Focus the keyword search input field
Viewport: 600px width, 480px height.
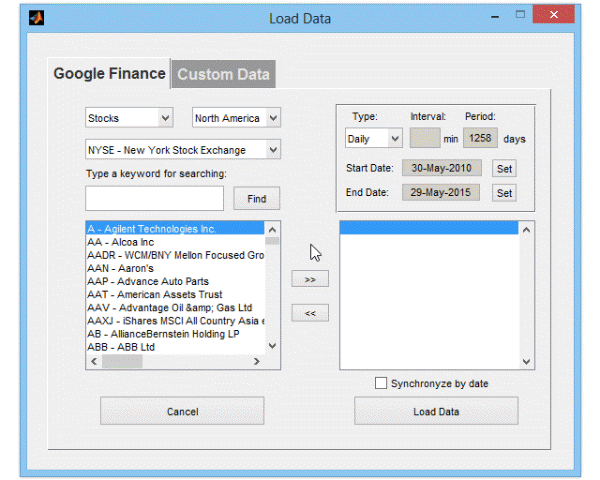(155, 198)
